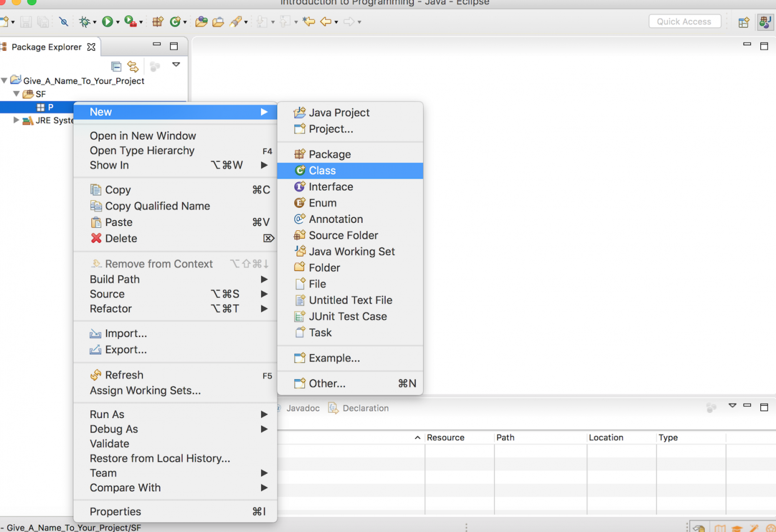Click the Java perspective icon top right
The width and height of the screenshot is (776, 532).
765,22
